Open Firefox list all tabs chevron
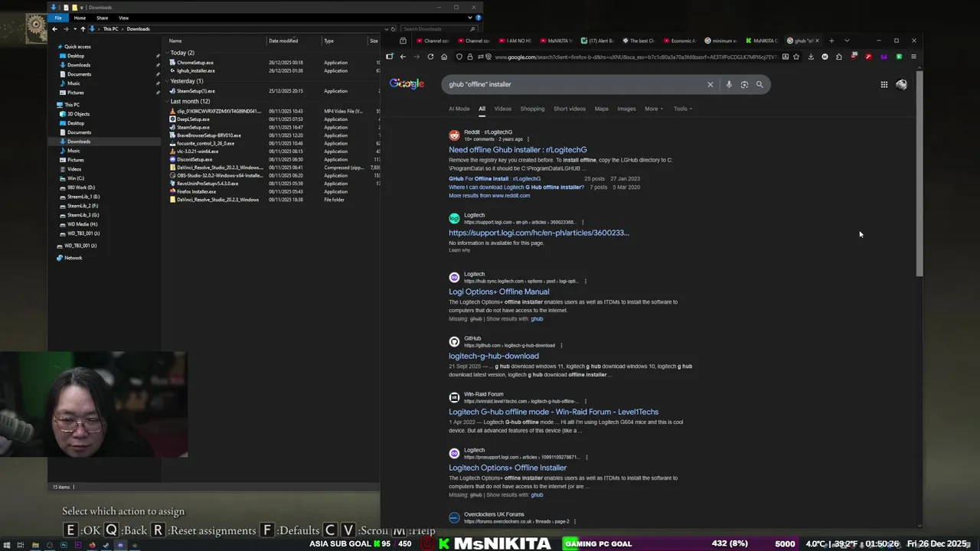Viewport: 980px width, 551px height. tap(847, 41)
